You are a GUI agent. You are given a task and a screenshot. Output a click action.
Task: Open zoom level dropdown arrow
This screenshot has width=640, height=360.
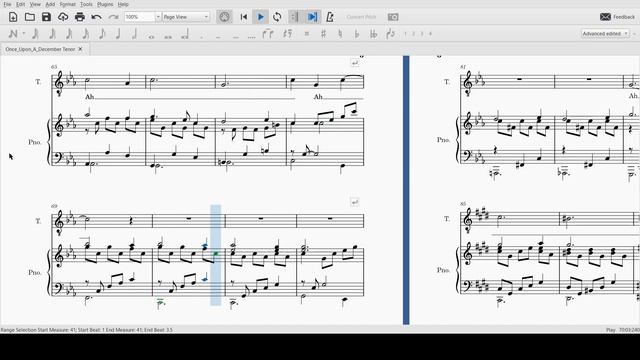coord(158,17)
